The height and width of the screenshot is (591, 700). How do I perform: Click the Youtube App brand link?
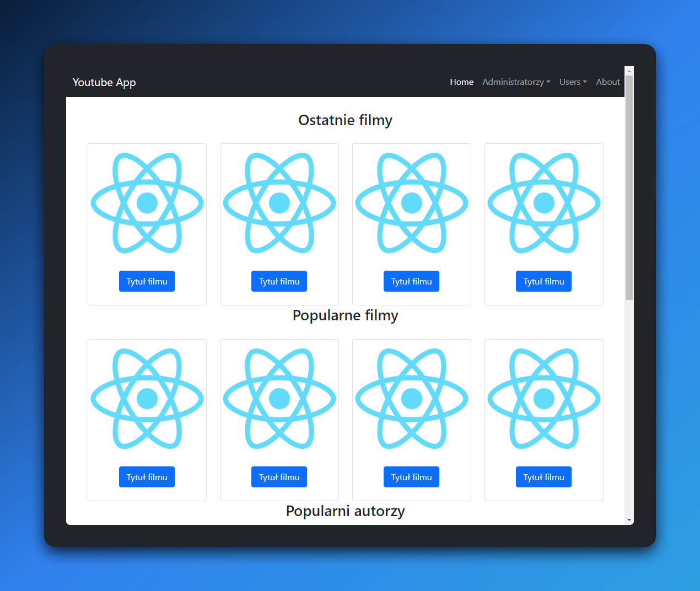[104, 82]
